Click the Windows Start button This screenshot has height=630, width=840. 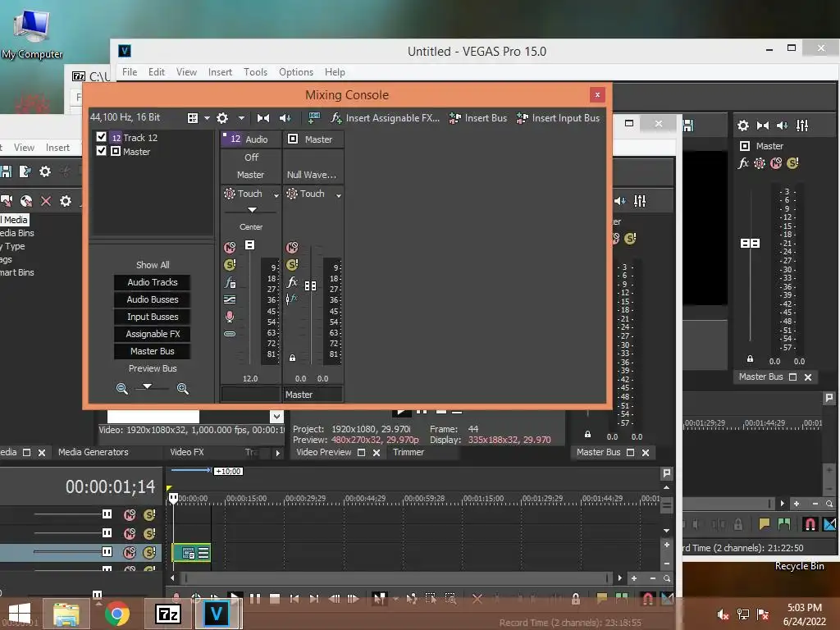pyautogui.click(x=20, y=614)
